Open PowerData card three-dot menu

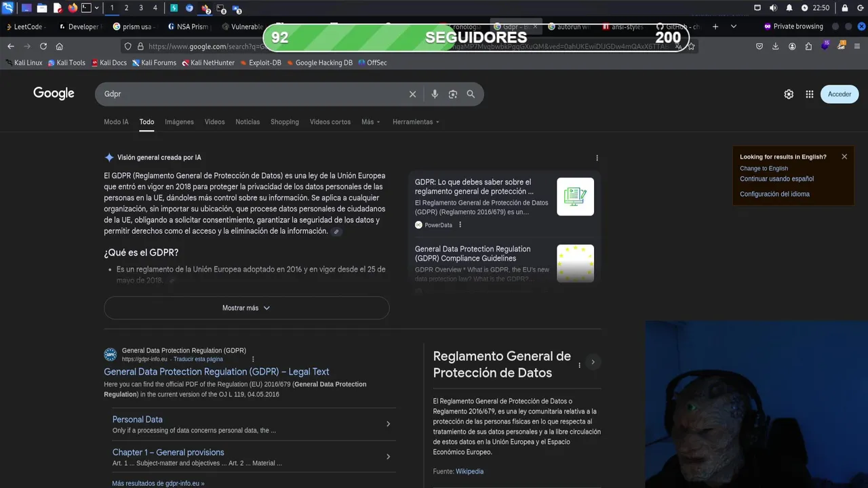coord(460,225)
